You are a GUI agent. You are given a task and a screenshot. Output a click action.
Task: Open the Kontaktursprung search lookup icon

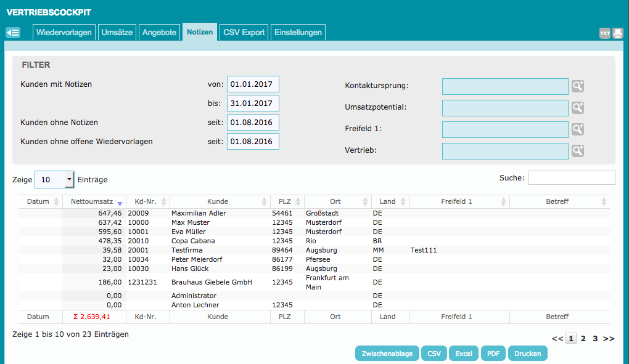(577, 86)
